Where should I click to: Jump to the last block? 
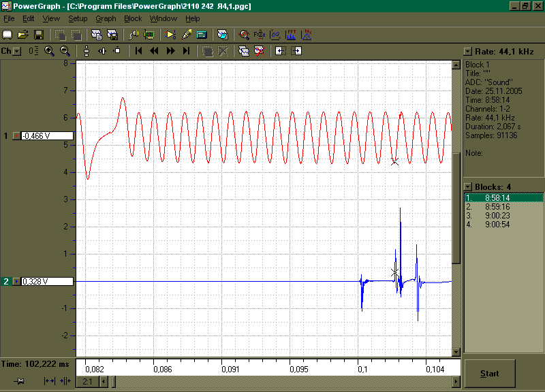[x=186, y=51]
